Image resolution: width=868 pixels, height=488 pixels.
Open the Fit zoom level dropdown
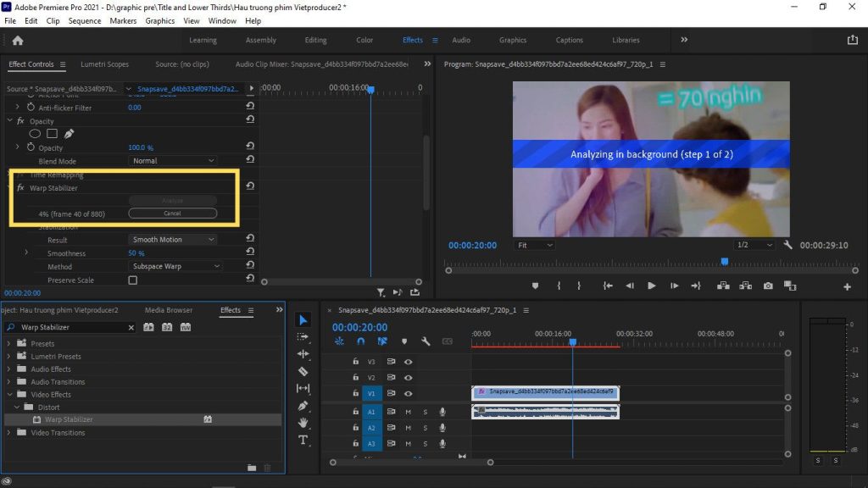pyautogui.click(x=534, y=245)
